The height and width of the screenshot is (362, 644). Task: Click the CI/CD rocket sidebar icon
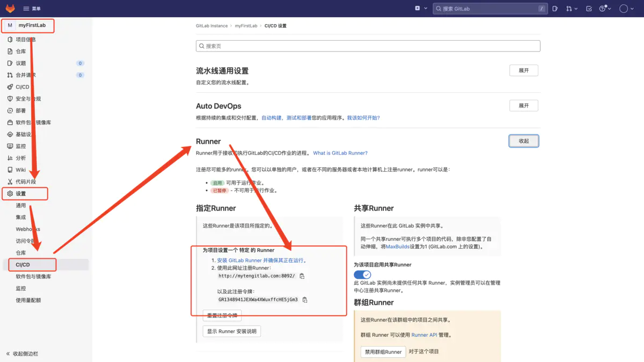coord(10,87)
